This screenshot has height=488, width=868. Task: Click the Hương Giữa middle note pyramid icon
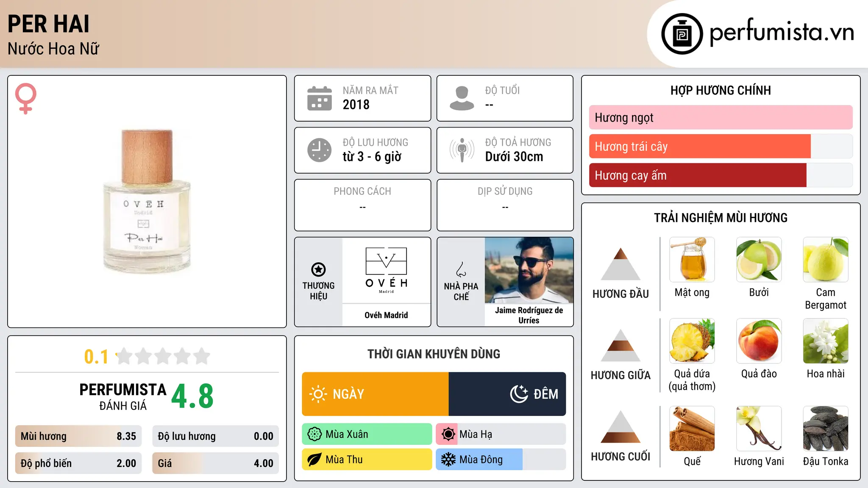click(620, 345)
